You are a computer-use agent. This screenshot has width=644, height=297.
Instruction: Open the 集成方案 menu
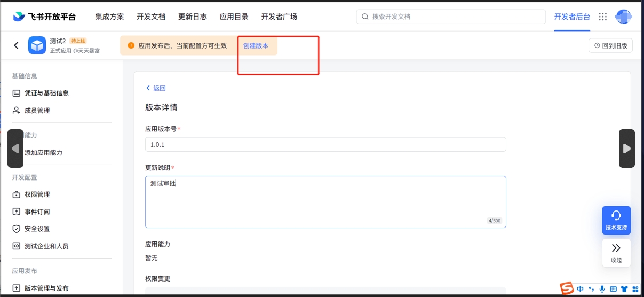[x=109, y=17]
